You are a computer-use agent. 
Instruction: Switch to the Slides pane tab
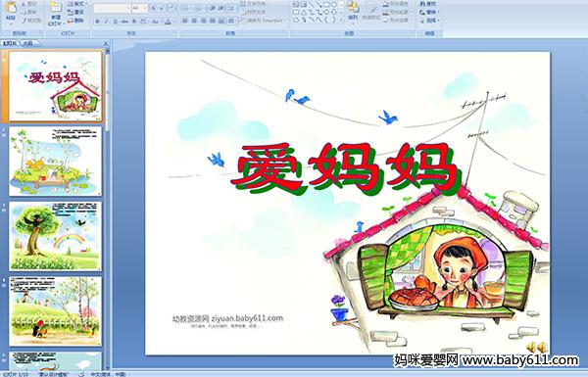tap(10, 43)
